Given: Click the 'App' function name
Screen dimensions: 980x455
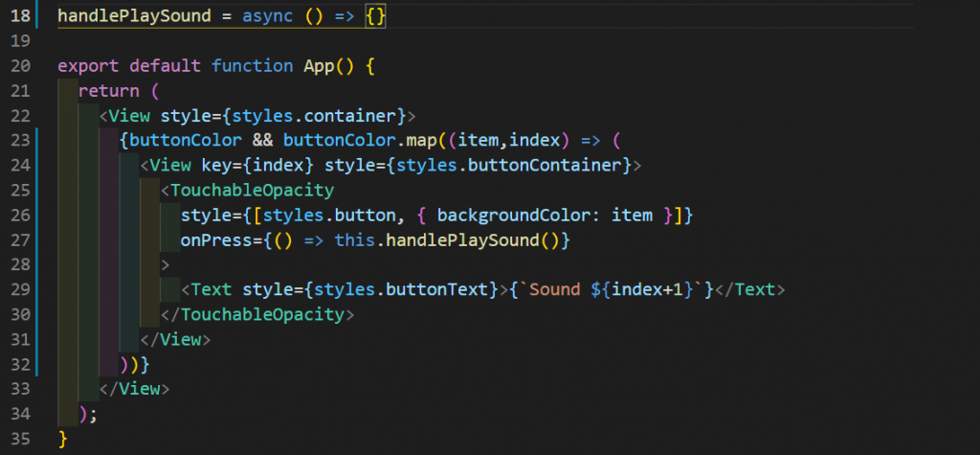Looking at the screenshot, I should tap(320, 66).
